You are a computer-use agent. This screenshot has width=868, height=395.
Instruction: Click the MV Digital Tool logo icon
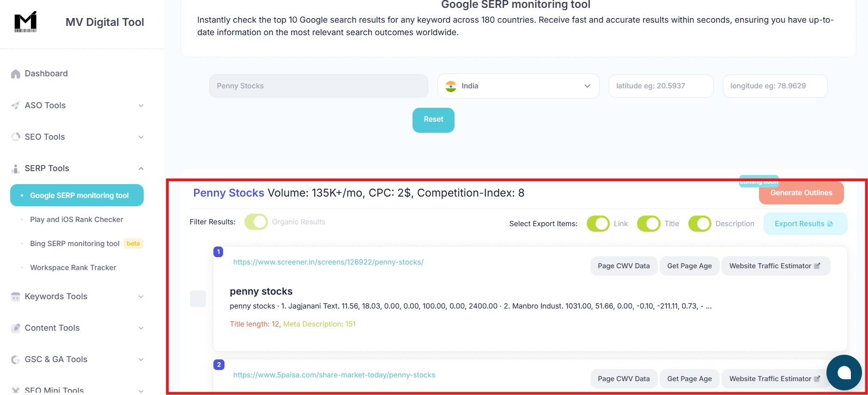25,22
